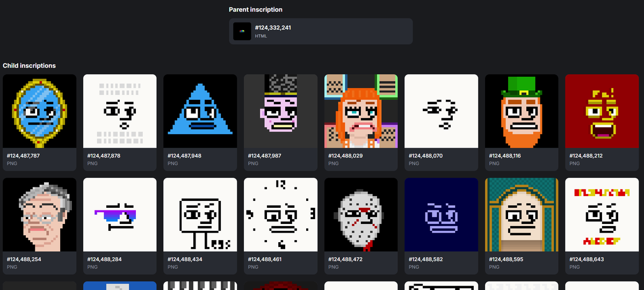Viewport: 644px width, 290px height.
Task: Open the square-head stick figure #124,488,434
Action: click(200, 214)
